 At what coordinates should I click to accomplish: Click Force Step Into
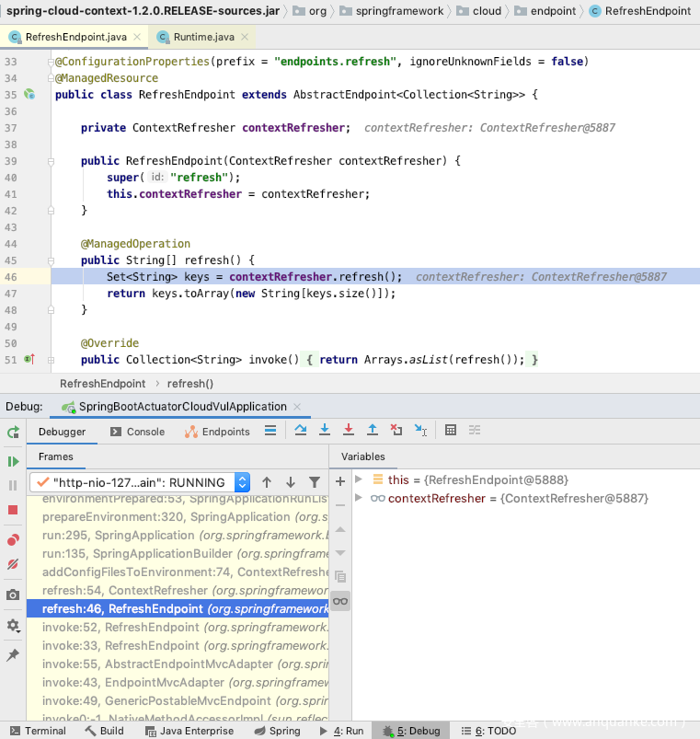[x=349, y=430]
